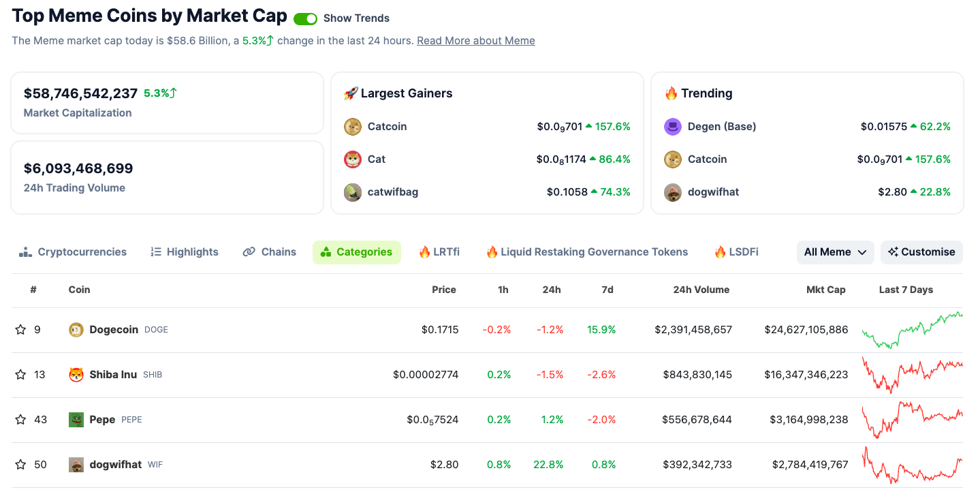Click dogwifhat 24h change 22.8% in table
This screenshot has width=980, height=490.
(548, 465)
